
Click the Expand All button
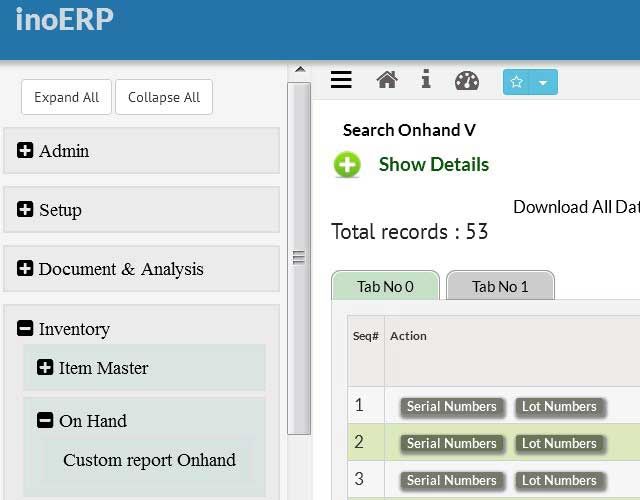(67, 97)
